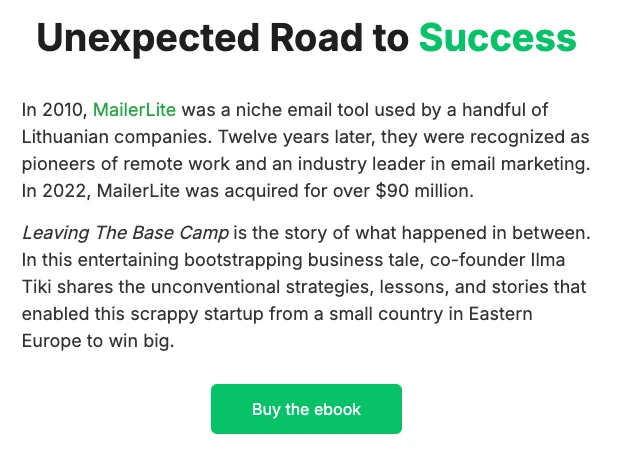Screen dimensions: 623x465
Task: Click the Buy the ebook button
Action: pos(306,409)
